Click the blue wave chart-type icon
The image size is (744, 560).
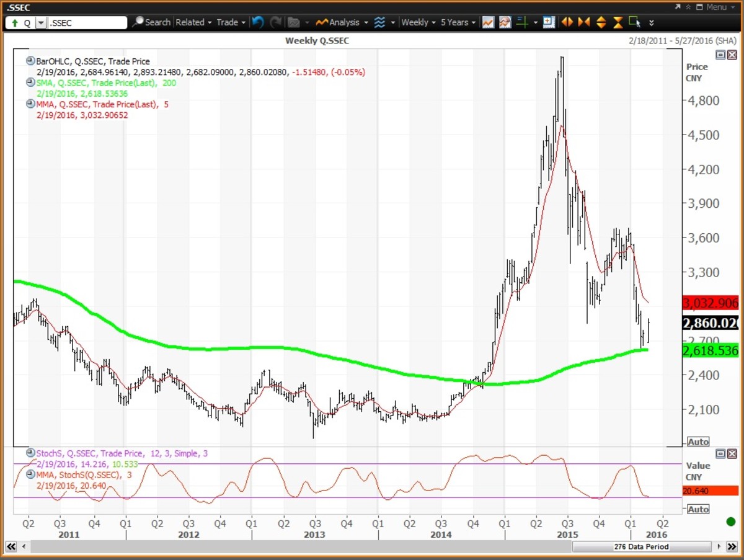[380, 22]
